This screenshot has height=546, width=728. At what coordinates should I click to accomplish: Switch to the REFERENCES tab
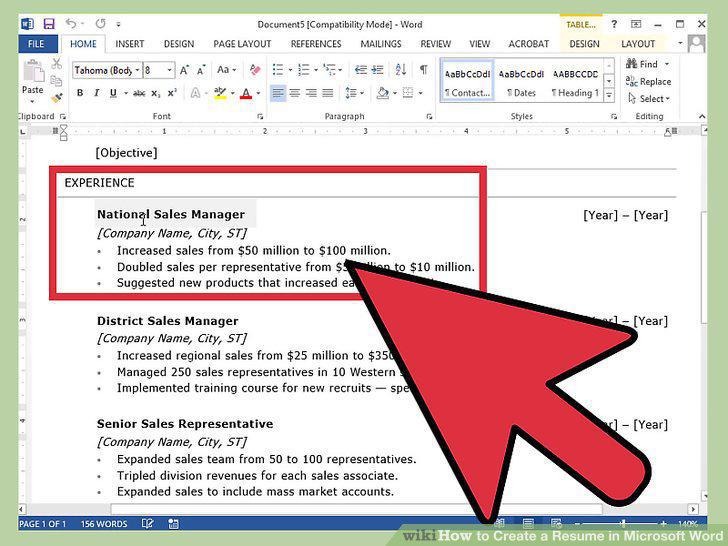pos(316,44)
